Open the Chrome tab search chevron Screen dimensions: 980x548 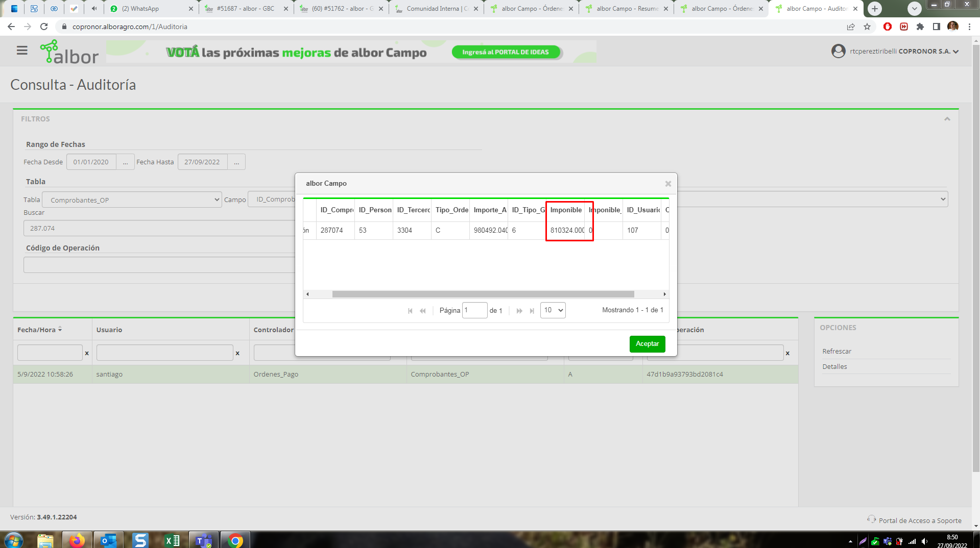point(915,9)
